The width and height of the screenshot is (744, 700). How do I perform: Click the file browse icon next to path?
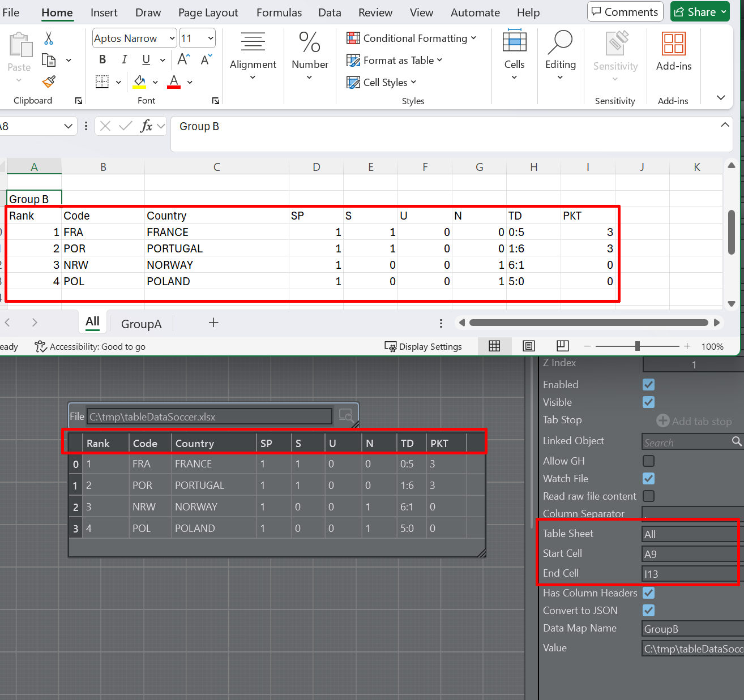345,416
